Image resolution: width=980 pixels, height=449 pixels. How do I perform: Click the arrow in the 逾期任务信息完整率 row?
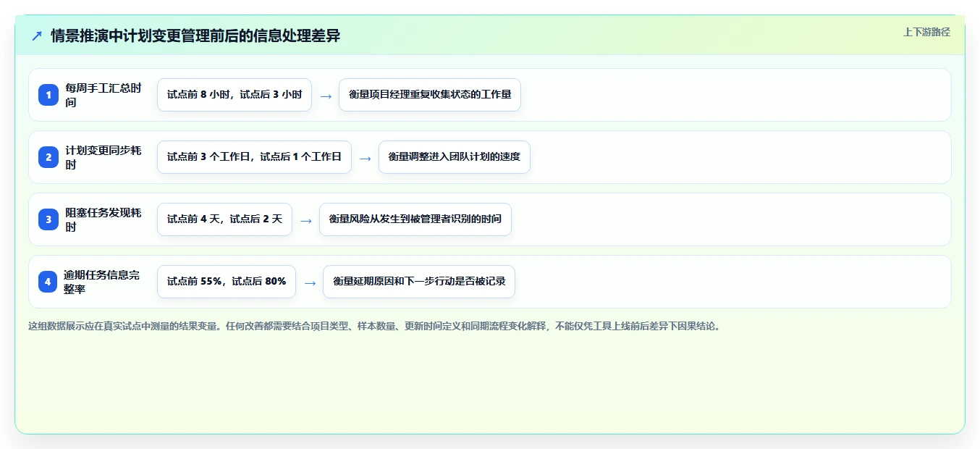pos(310,282)
